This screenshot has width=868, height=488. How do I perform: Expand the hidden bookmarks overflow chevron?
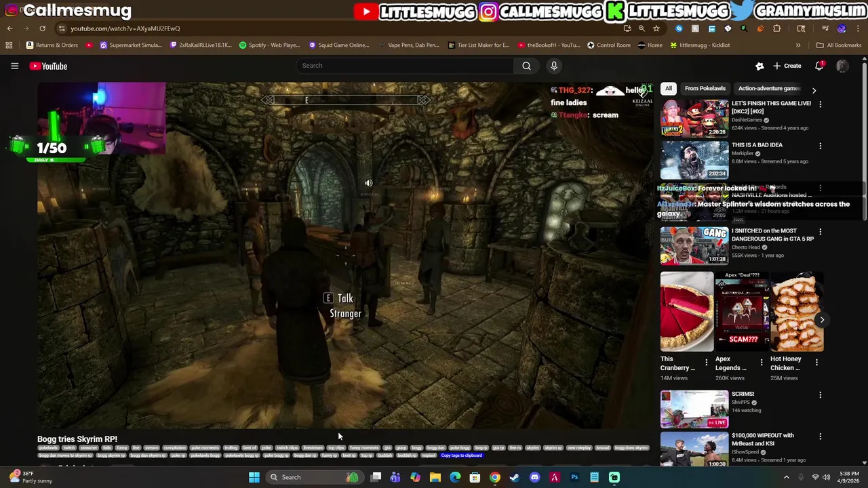click(x=798, y=45)
